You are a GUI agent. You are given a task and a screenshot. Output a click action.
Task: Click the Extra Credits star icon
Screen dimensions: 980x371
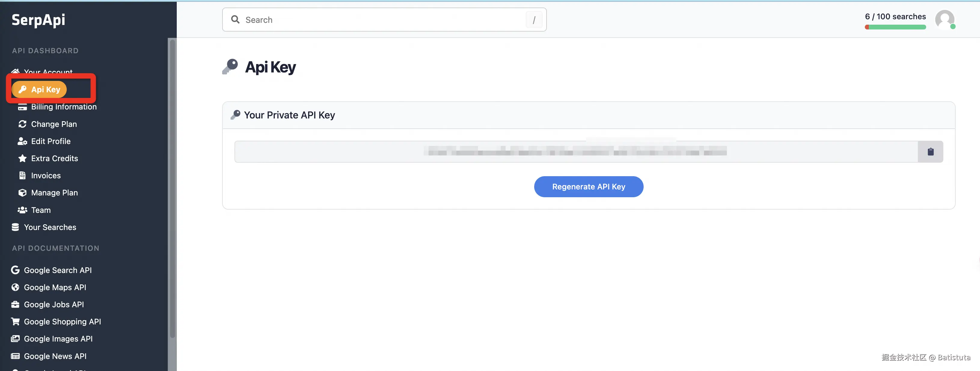pos(23,158)
